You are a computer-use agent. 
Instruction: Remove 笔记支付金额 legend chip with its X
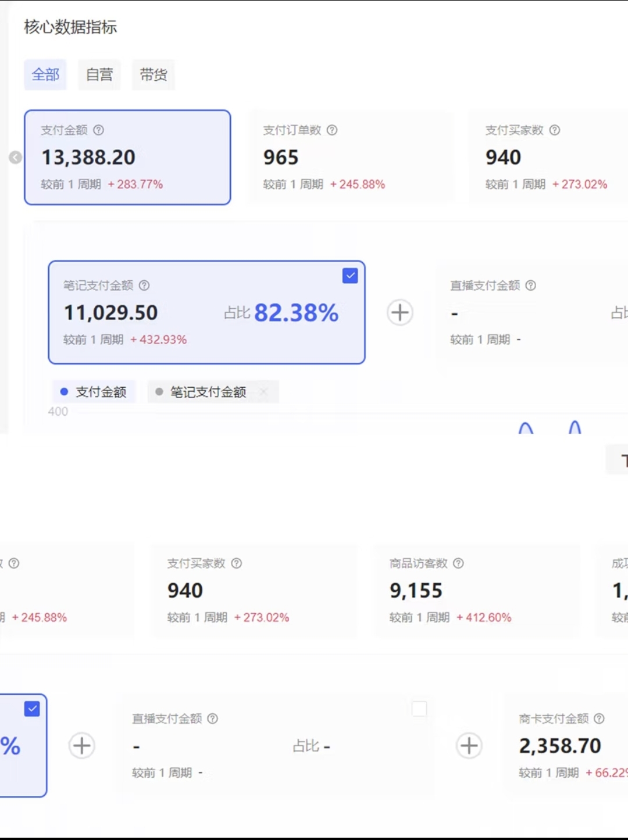(x=263, y=392)
